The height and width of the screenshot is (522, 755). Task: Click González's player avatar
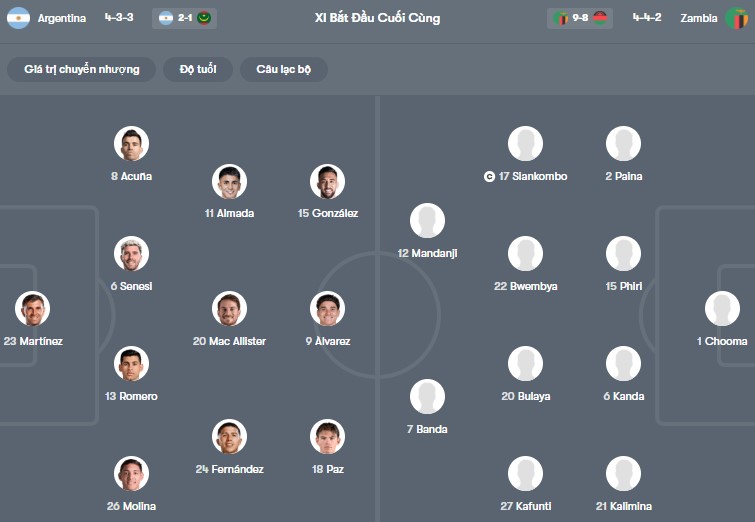(x=327, y=181)
